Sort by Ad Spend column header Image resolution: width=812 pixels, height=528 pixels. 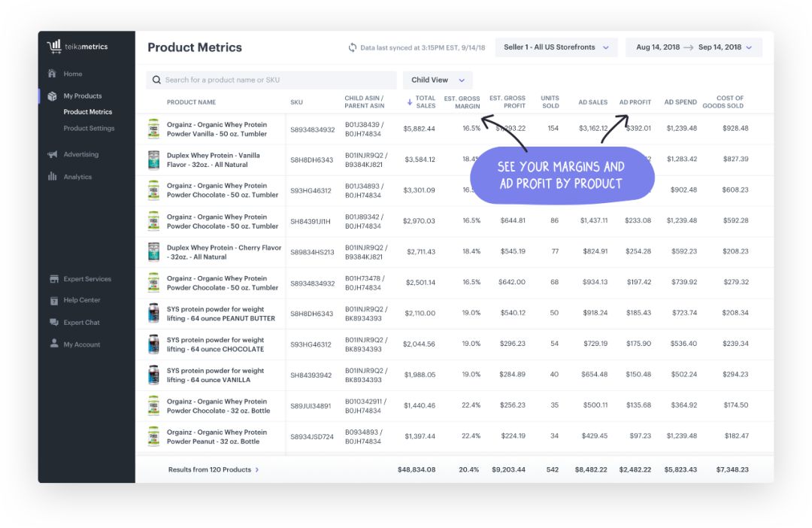[x=680, y=102]
